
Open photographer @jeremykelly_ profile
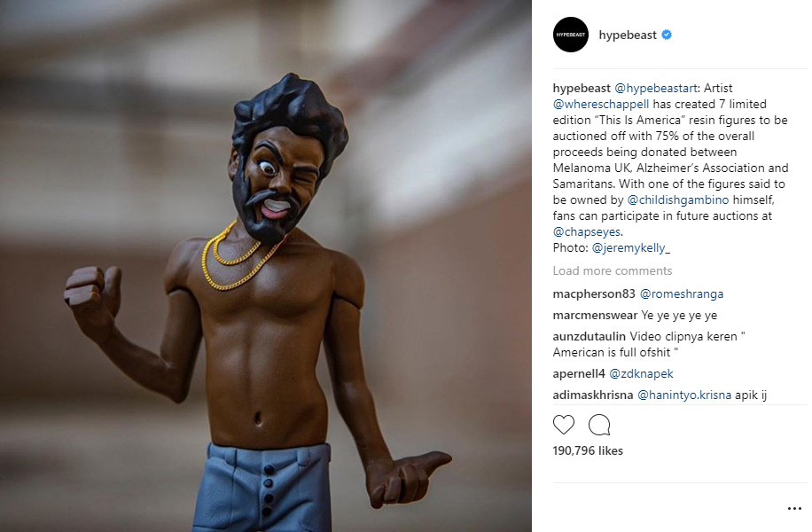point(631,247)
